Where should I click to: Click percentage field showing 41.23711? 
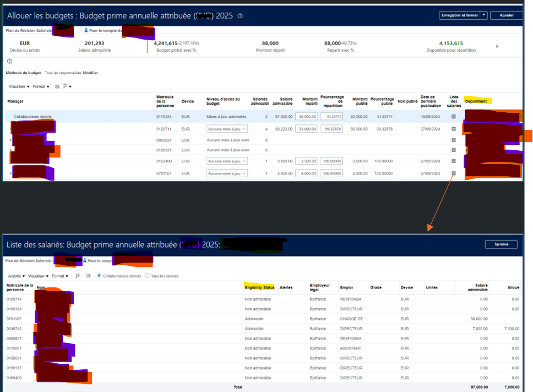(331, 117)
